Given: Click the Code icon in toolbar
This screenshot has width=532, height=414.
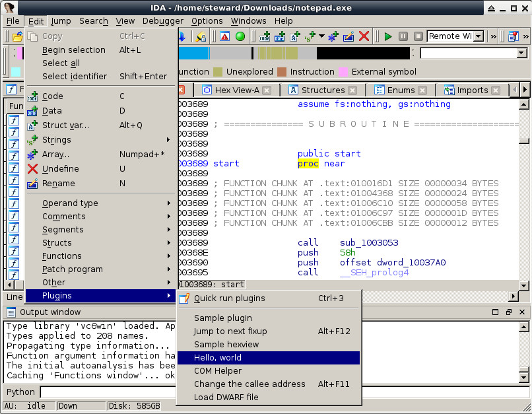Looking at the screenshot, I should (265, 36).
